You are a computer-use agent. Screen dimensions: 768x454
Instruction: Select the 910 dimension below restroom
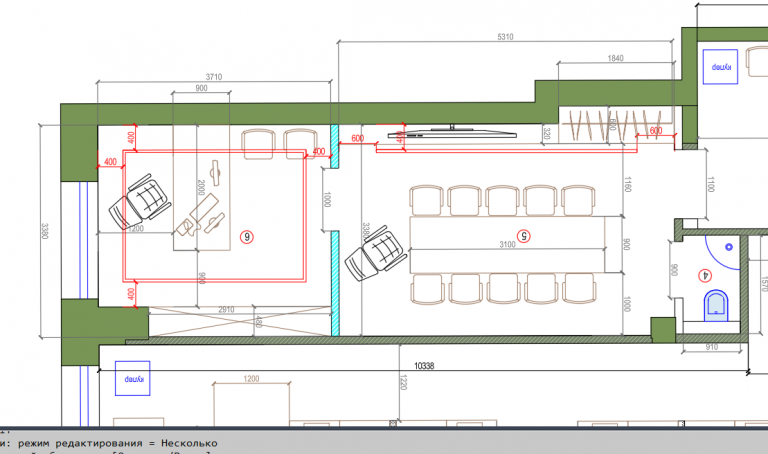[x=712, y=347]
